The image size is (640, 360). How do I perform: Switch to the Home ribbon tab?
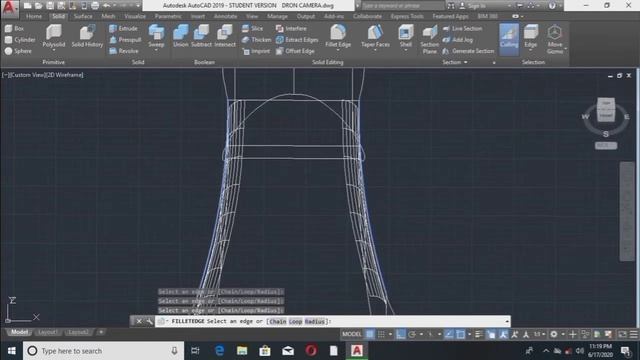(34, 16)
